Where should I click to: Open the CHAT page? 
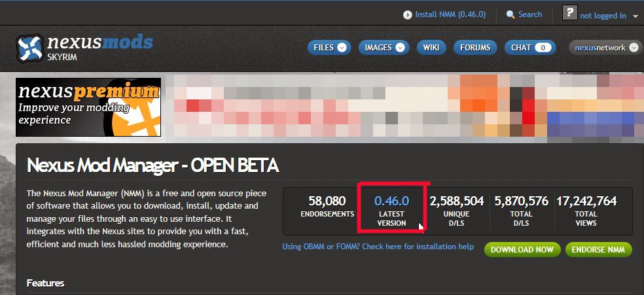pos(530,48)
